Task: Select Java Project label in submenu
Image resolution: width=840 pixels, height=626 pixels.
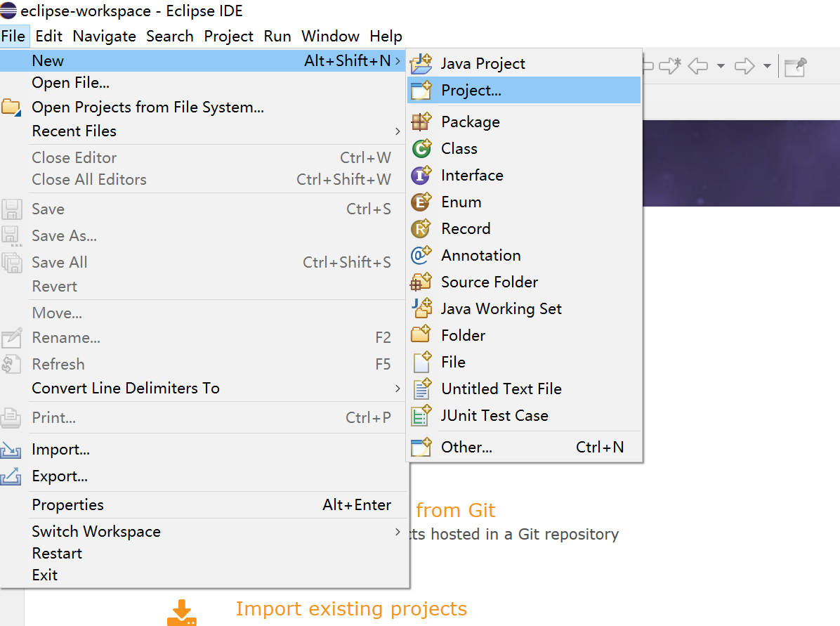Action: click(483, 64)
